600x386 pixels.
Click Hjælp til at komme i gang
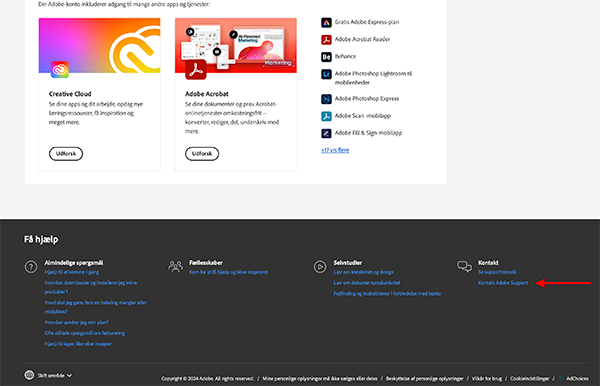coord(72,272)
